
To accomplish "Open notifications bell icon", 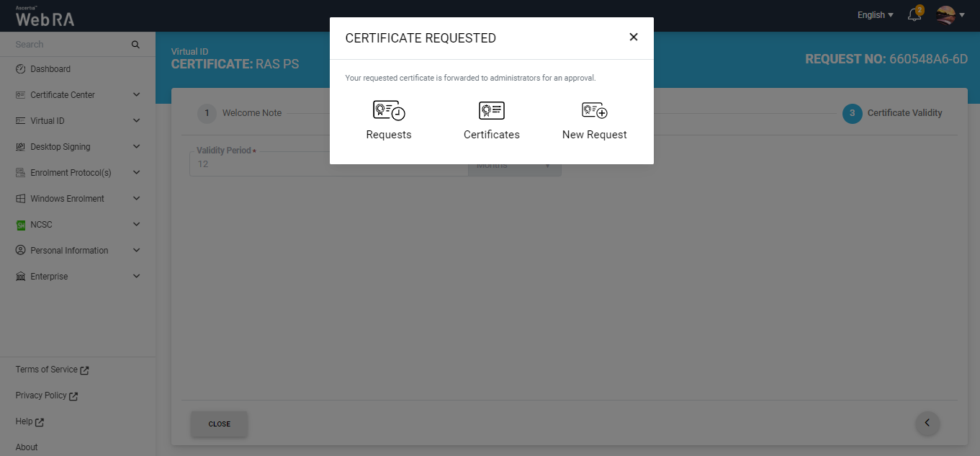I will click(914, 14).
